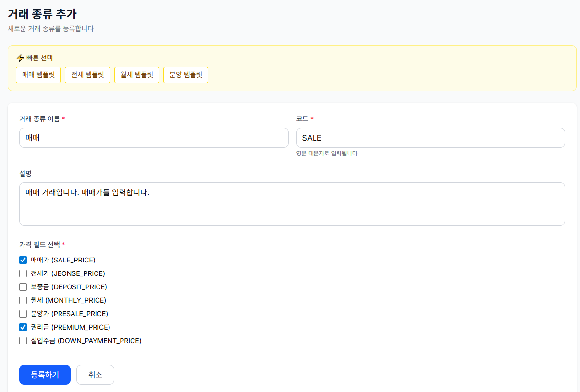Click the 등록하기 submit button

(45, 375)
